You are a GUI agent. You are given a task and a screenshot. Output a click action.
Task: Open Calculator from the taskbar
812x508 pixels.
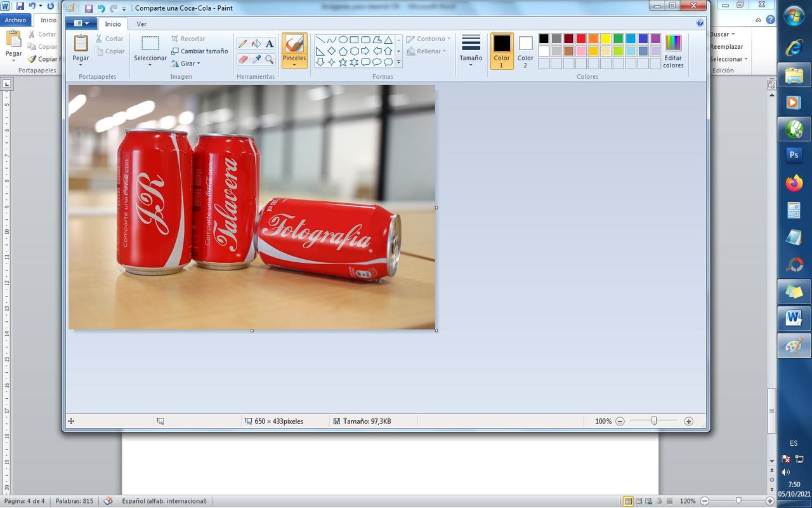pyautogui.click(x=794, y=210)
